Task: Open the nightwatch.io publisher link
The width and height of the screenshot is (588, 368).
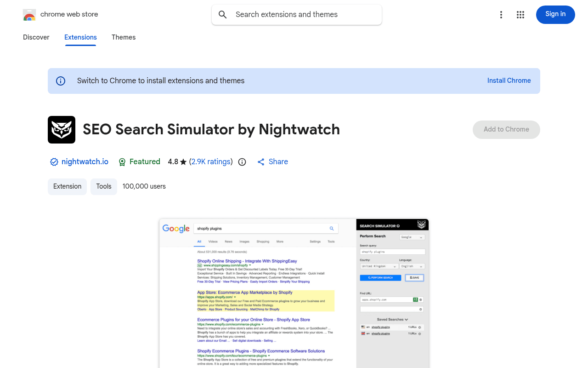Action: 85,162
